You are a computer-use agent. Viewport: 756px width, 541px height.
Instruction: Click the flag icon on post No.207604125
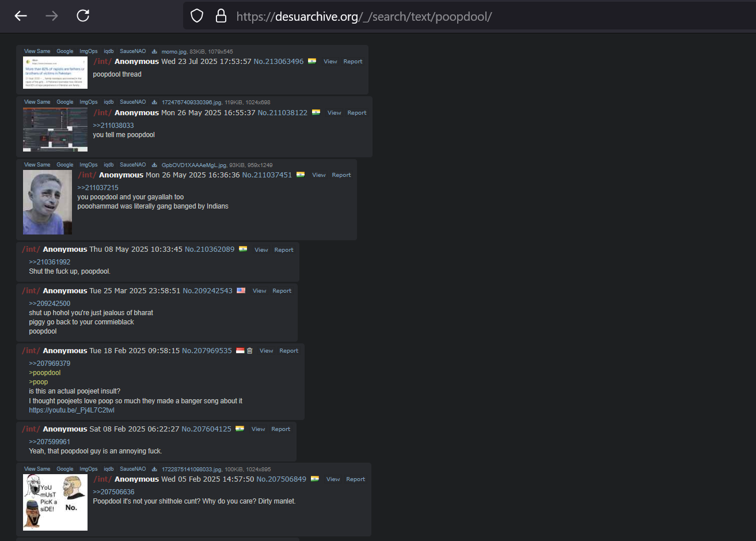coord(240,429)
